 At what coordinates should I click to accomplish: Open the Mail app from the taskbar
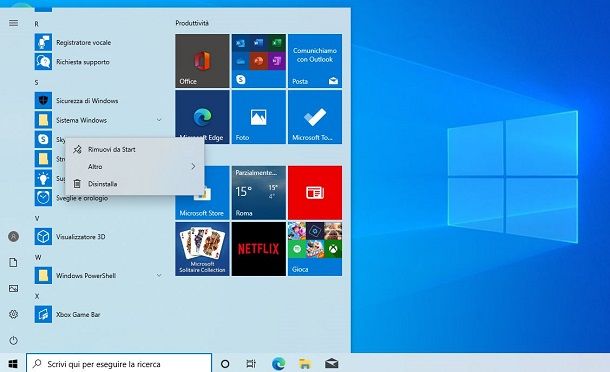pos(331,364)
